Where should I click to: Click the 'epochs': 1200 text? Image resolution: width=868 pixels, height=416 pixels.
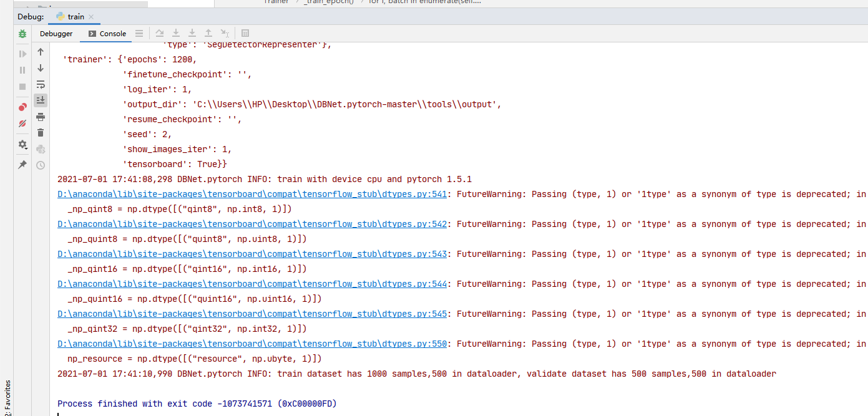tap(161, 59)
